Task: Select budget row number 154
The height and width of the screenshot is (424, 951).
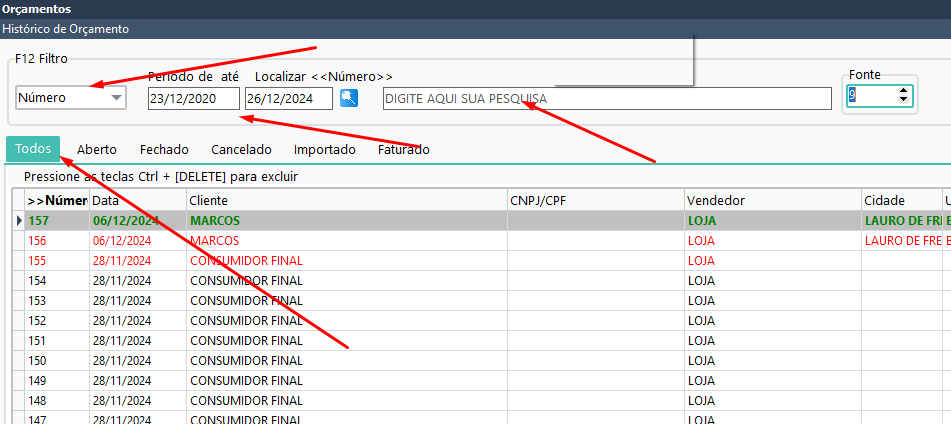Action: pyautogui.click(x=482, y=281)
